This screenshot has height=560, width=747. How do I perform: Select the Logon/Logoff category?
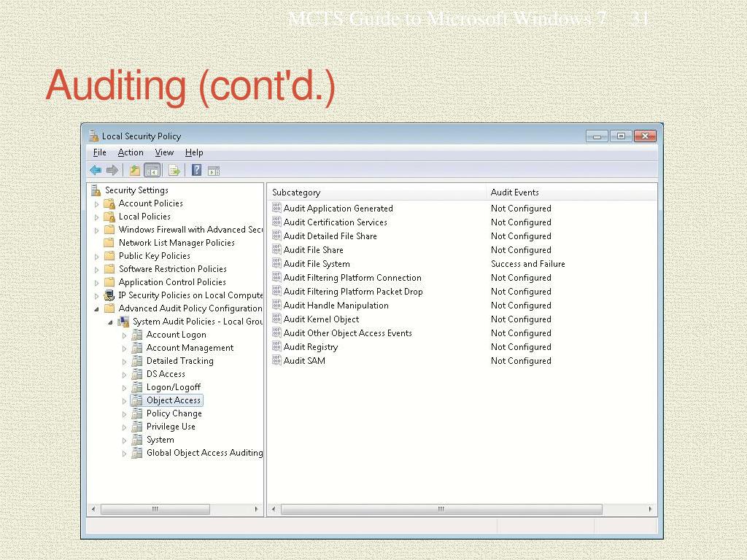pos(174,387)
